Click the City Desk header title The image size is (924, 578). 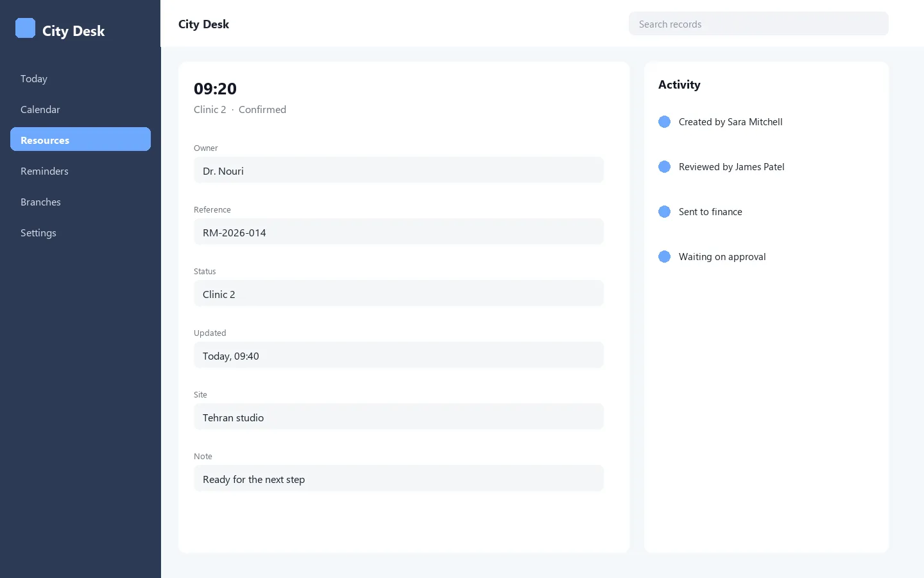point(203,24)
